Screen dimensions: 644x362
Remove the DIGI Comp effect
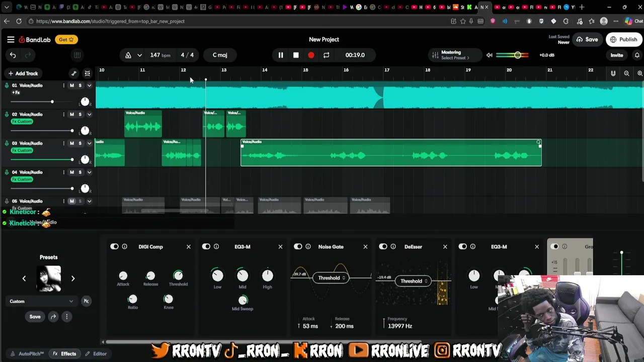(189, 246)
